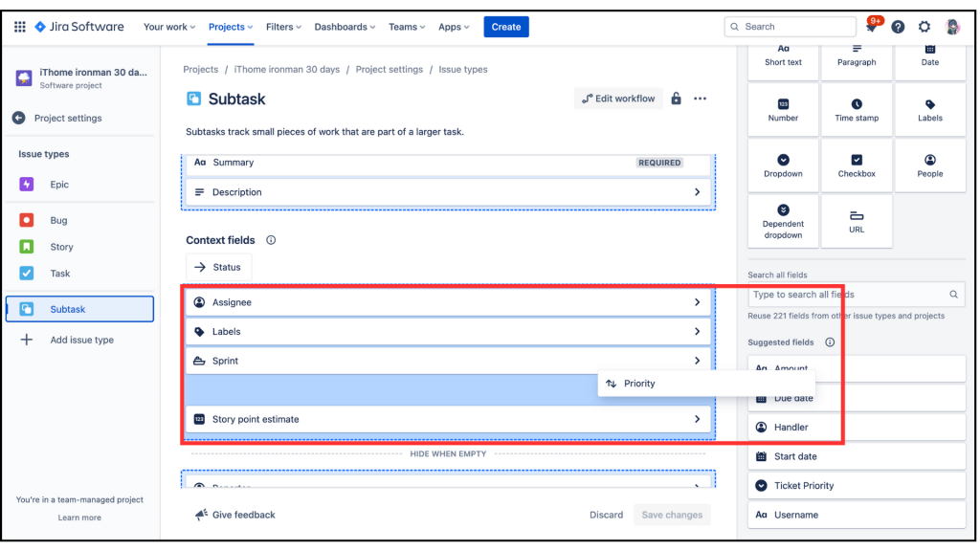Viewport: 980px width, 551px height.
Task: Open the user profile avatar
Action: [952, 27]
